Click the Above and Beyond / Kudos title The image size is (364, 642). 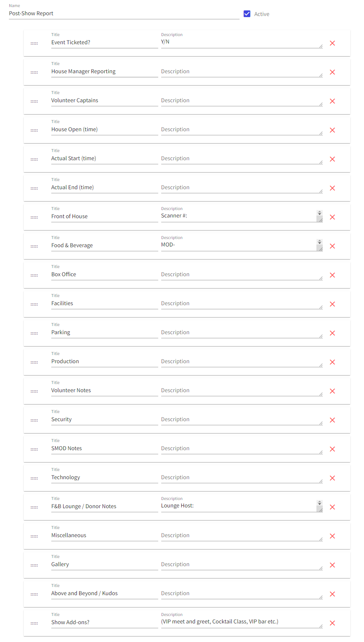104,593
